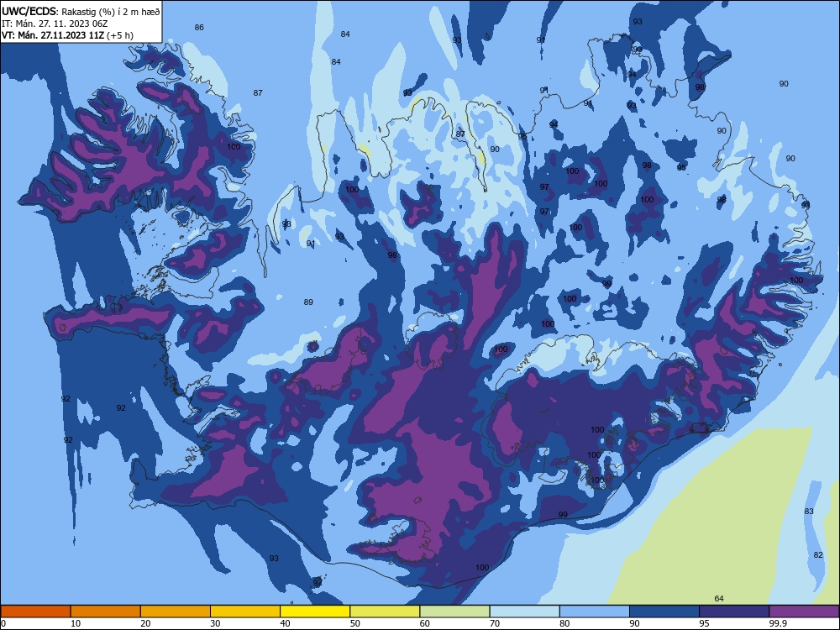Image resolution: width=840 pixels, height=630 pixels.
Task: Click the legend tick label 0
Action: [x=3, y=623]
